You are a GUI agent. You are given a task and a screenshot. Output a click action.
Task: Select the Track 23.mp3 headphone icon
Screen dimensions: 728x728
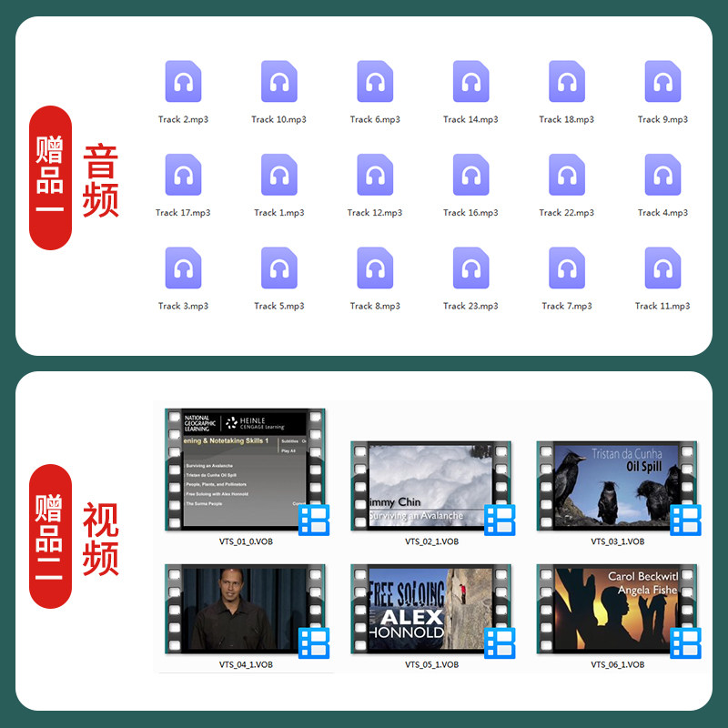tap(470, 268)
